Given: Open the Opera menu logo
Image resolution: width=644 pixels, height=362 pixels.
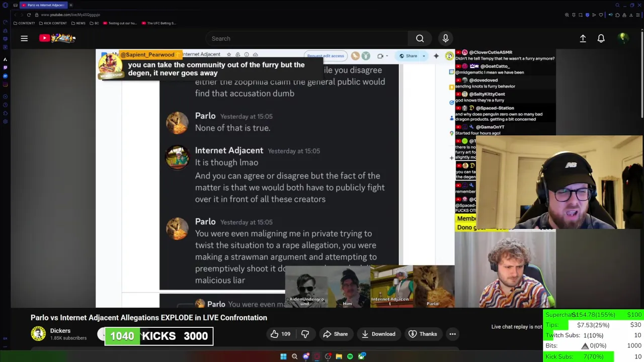Looking at the screenshot, I should tap(5, 5).
